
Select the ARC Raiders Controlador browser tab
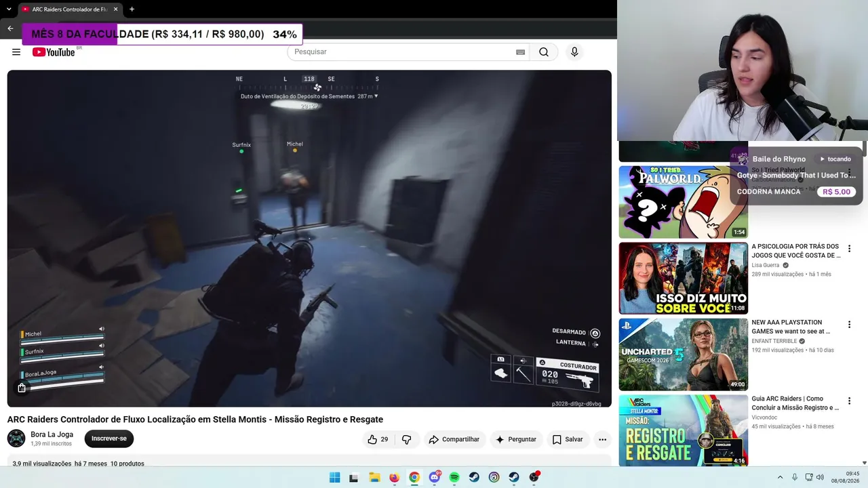point(69,9)
